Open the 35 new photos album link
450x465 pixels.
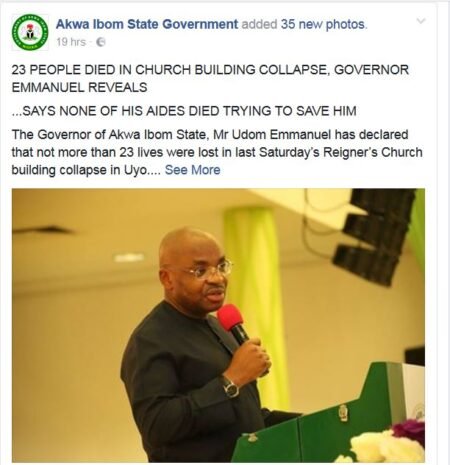pyautogui.click(x=323, y=24)
